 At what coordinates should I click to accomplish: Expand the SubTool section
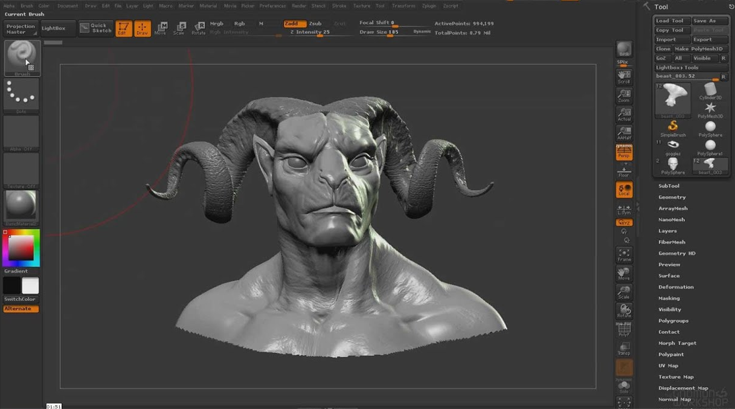point(669,186)
